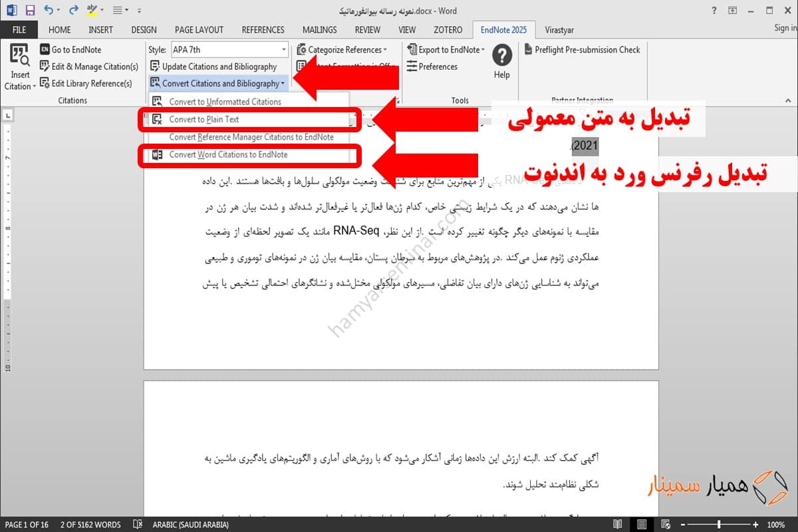The height and width of the screenshot is (532, 798).
Task: Switch to the HOME tab
Action: click(x=60, y=30)
